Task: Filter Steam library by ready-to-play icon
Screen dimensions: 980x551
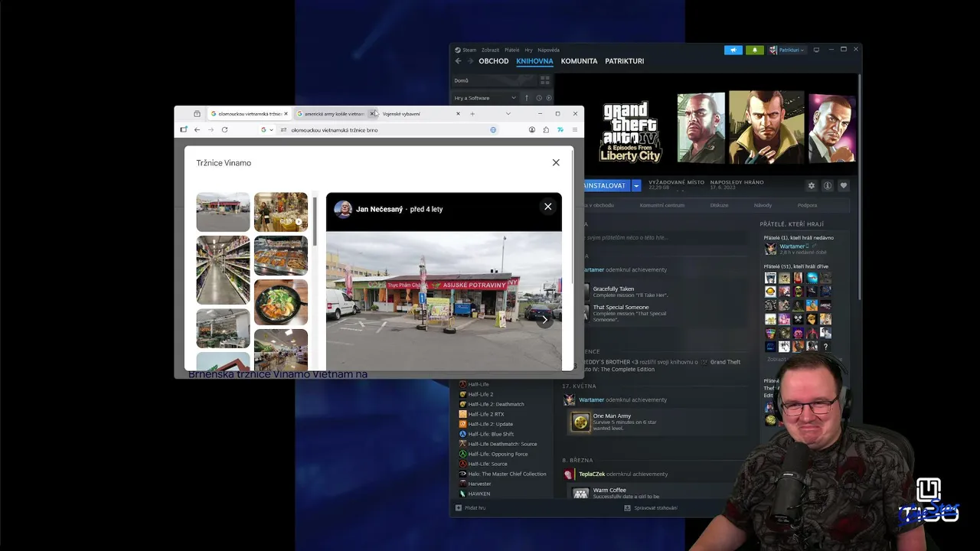Action: (x=548, y=98)
